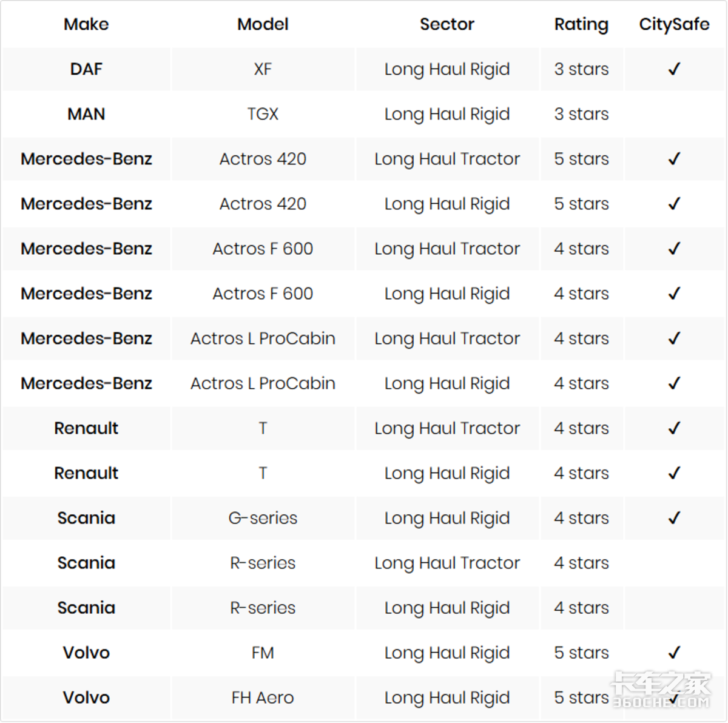Click the Rating column header

pos(581,24)
